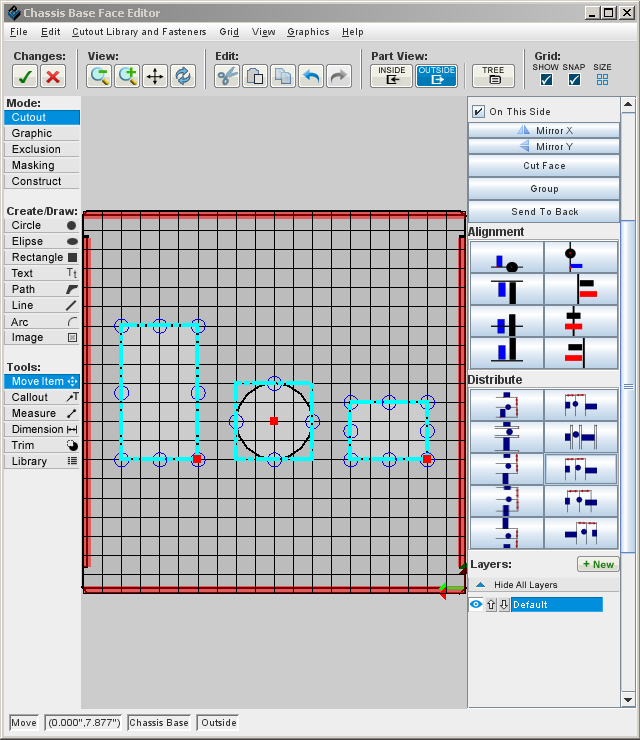The height and width of the screenshot is (740, 640).
Task: Add a layer with the New button
Action: click(598, 564)
